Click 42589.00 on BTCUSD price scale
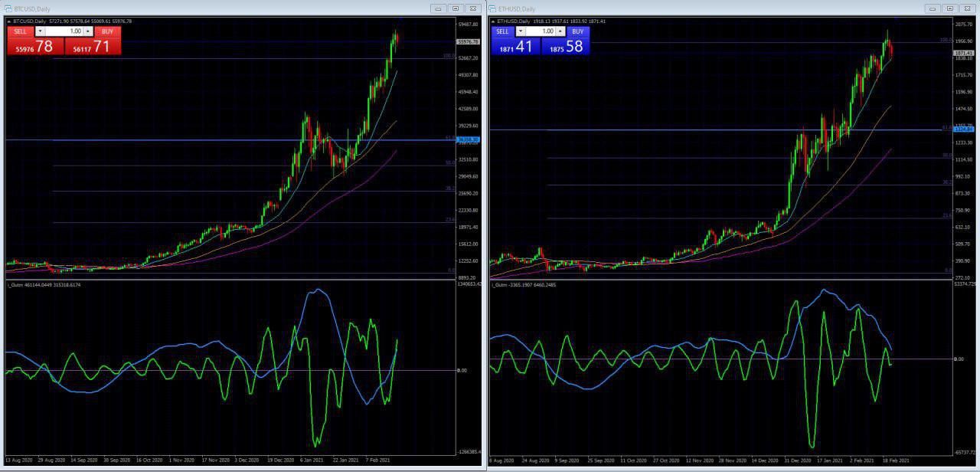The image size is (980, 472). (x=468, y=109)
